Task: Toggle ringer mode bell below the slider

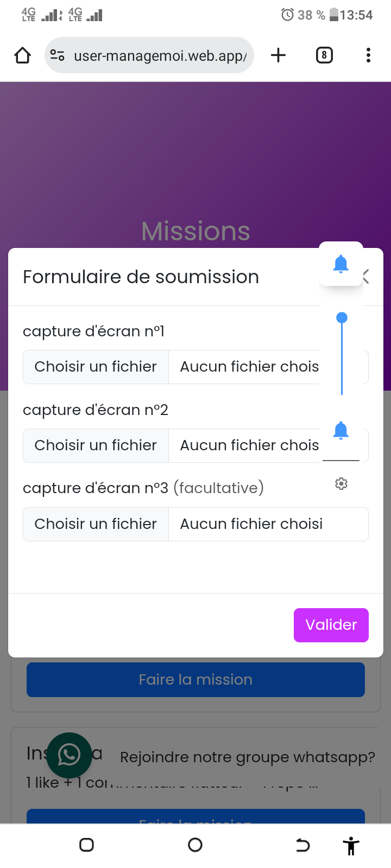Action: 341,431
